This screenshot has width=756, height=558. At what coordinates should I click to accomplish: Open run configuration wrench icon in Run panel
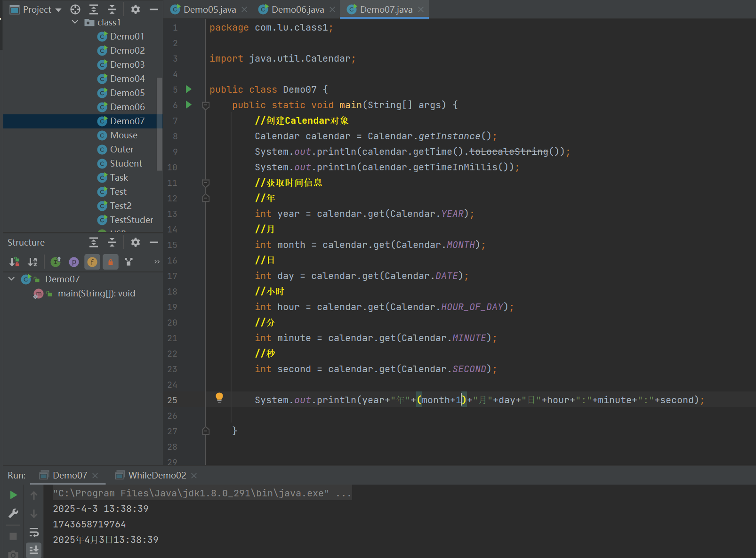click(x=13, y=513)
